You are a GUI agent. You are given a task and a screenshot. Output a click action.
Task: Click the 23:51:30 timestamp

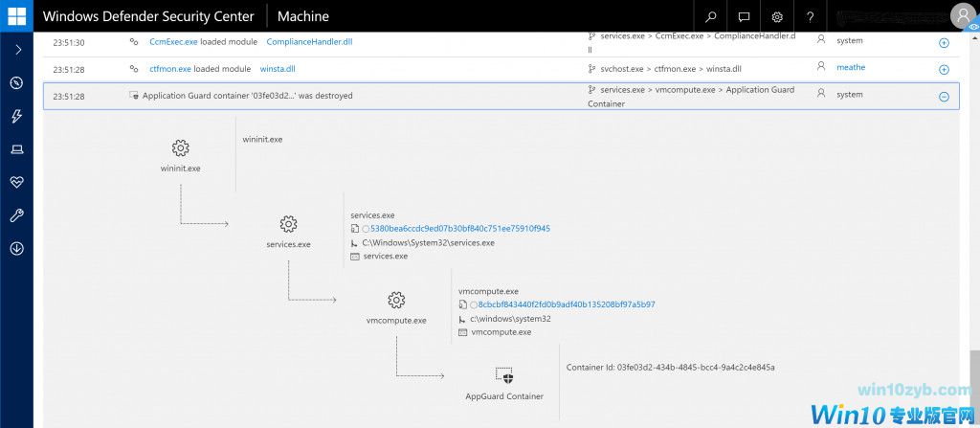click(69, 43)
